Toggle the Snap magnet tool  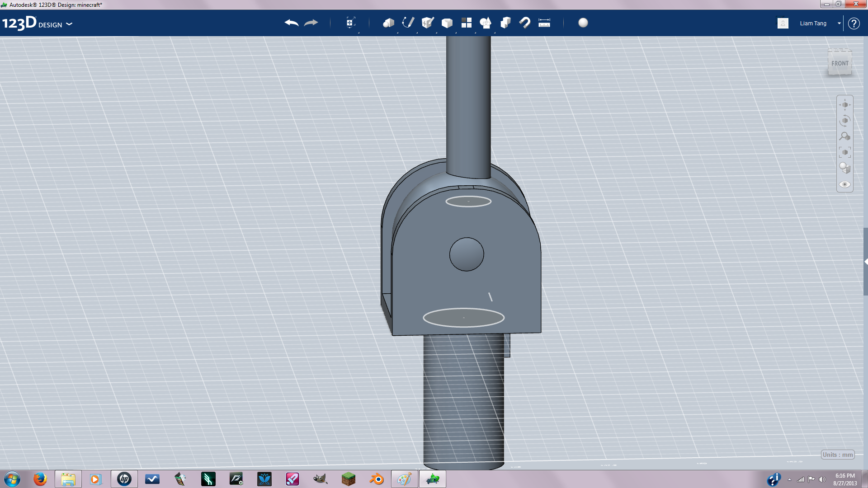[x=525, y=23]
